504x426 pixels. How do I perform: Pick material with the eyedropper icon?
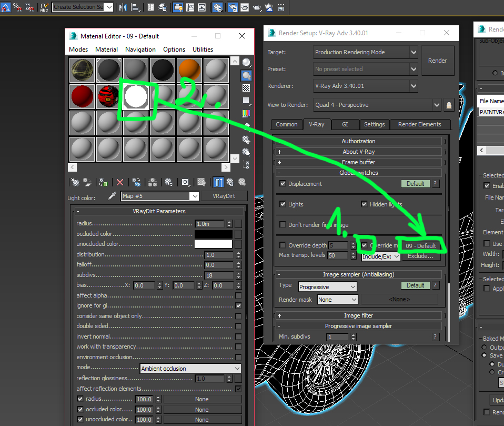[x=112, y=196]
